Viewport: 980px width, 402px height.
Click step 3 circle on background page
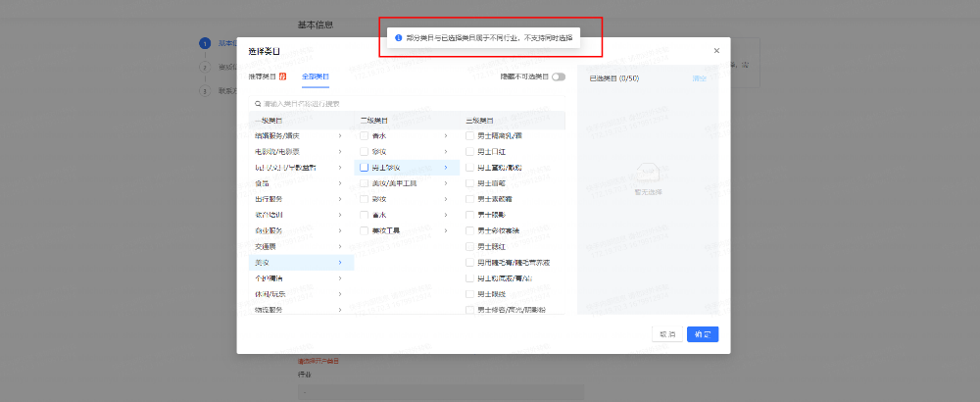coord(205,90)
